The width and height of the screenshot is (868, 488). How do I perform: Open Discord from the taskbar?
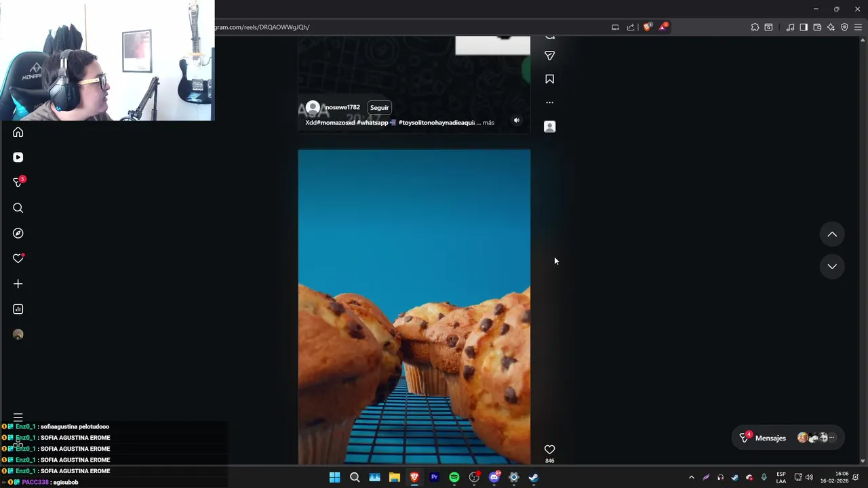click(494, 477)
